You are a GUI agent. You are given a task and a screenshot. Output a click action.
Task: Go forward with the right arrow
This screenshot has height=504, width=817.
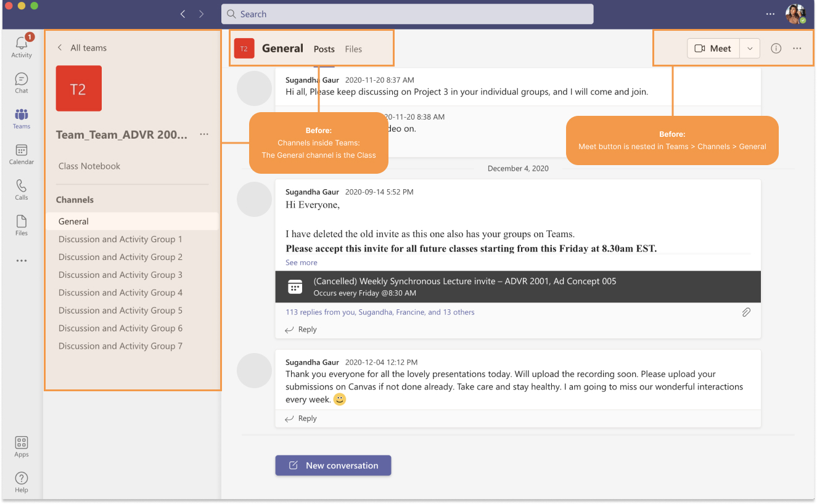click(202, 14)
